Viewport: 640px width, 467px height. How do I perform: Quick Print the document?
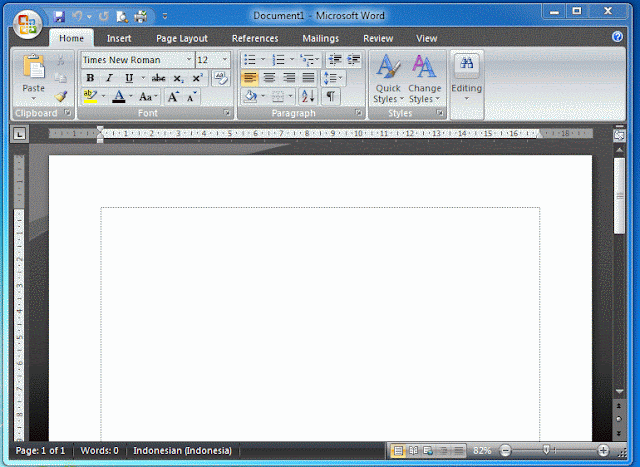[140, 16]
